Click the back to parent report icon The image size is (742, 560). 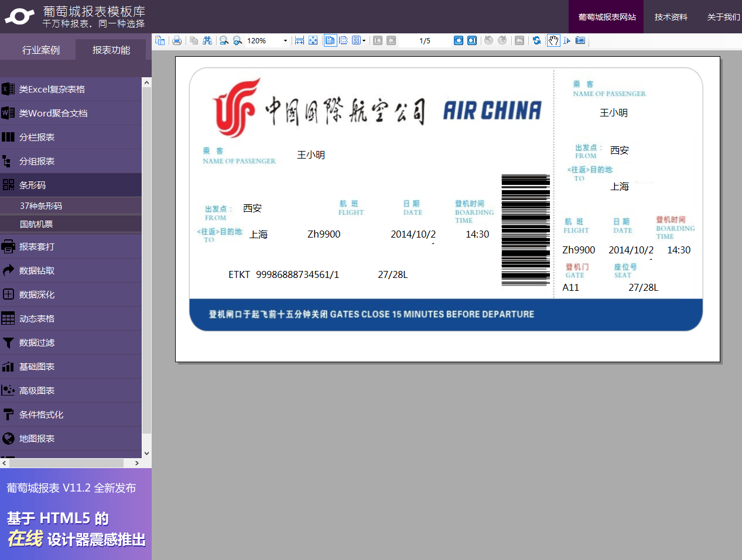[519, 40]
